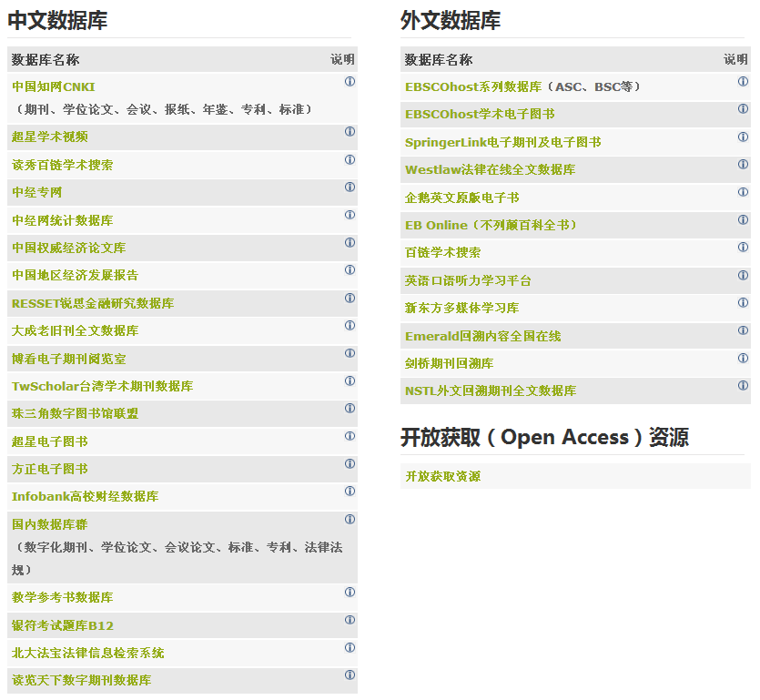Show info for 方正电子图书
Viewport: 760px width, 700px height.
(350, 464)
